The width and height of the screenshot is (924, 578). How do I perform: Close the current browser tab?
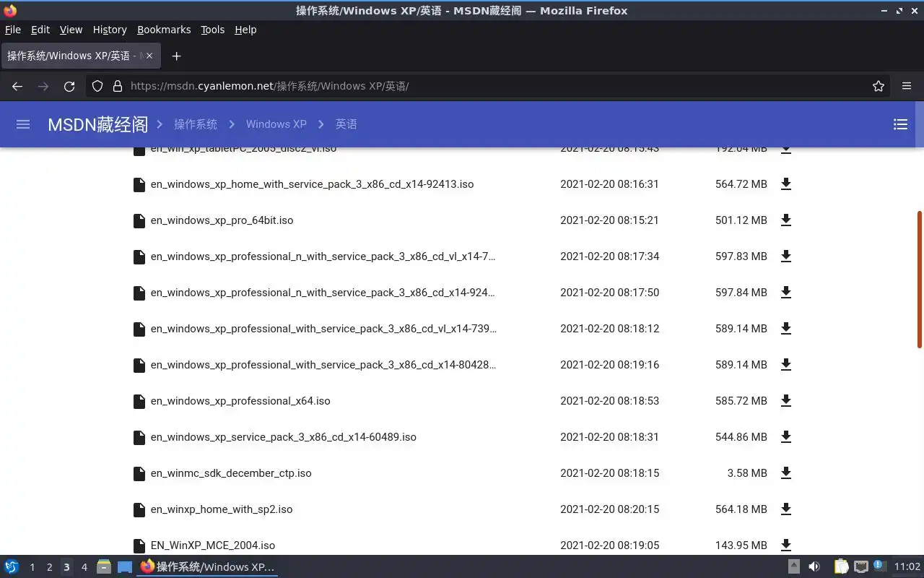click(149, 56)
